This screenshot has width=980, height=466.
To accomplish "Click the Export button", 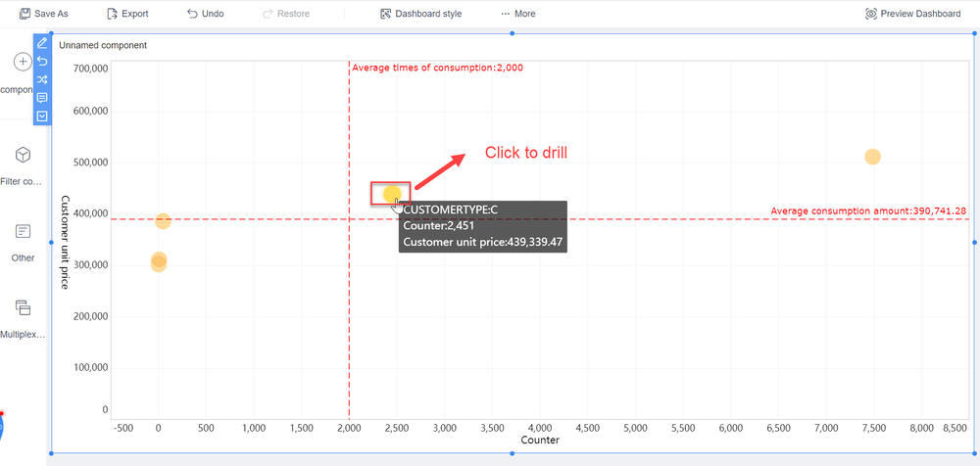I will pyautogui.click(x=127, y=14).
